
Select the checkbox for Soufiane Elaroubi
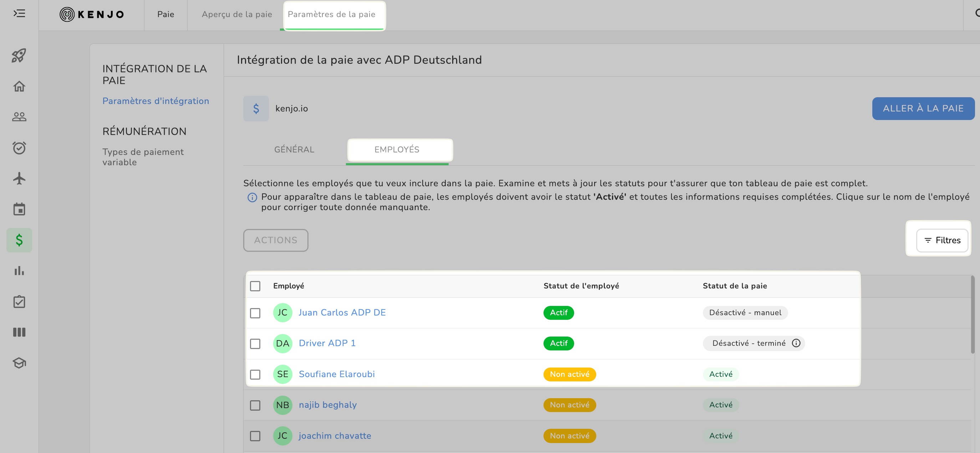(x=255, y=374)
